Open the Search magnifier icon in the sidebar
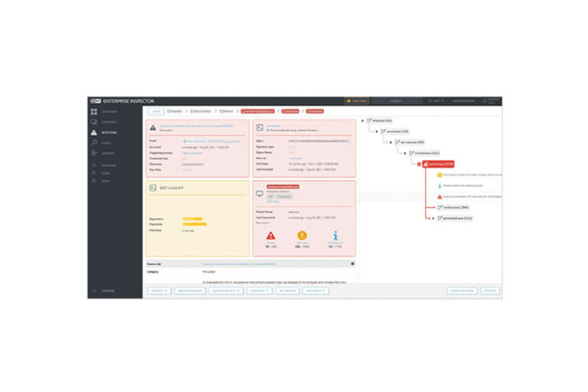 93,143
